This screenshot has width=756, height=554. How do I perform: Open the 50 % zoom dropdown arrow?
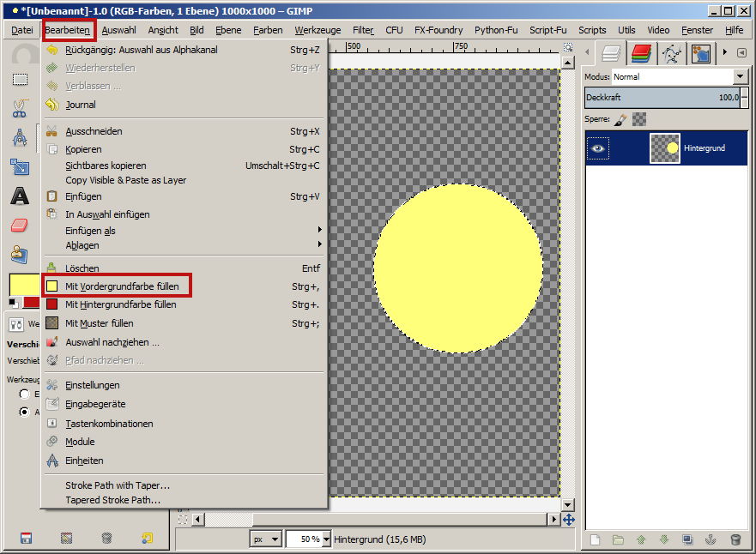[x=326, y=539]
